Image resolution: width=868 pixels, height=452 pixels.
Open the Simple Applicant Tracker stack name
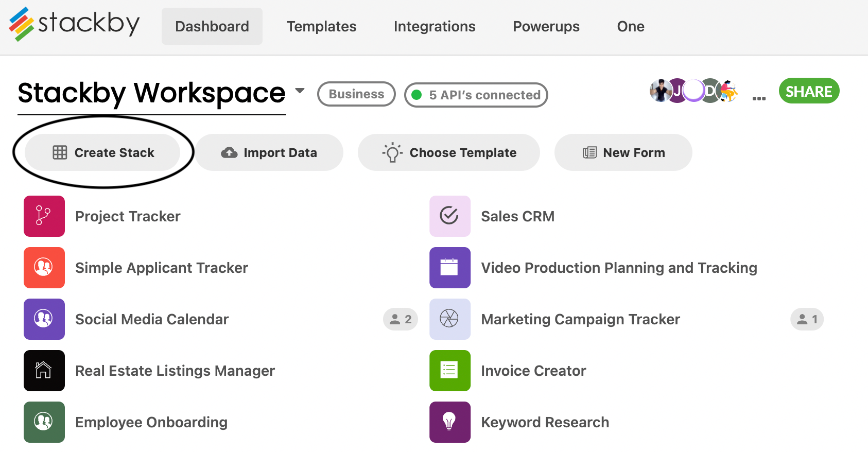162,268
